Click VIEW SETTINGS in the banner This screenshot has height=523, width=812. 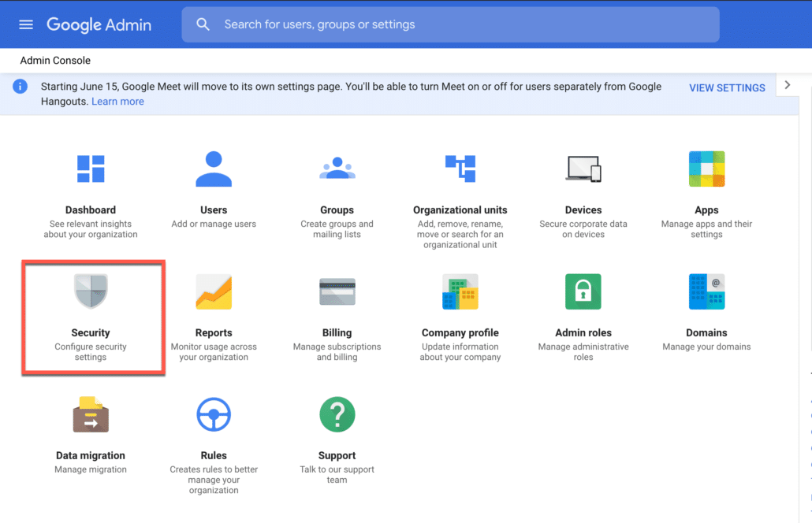pos(727,88)
